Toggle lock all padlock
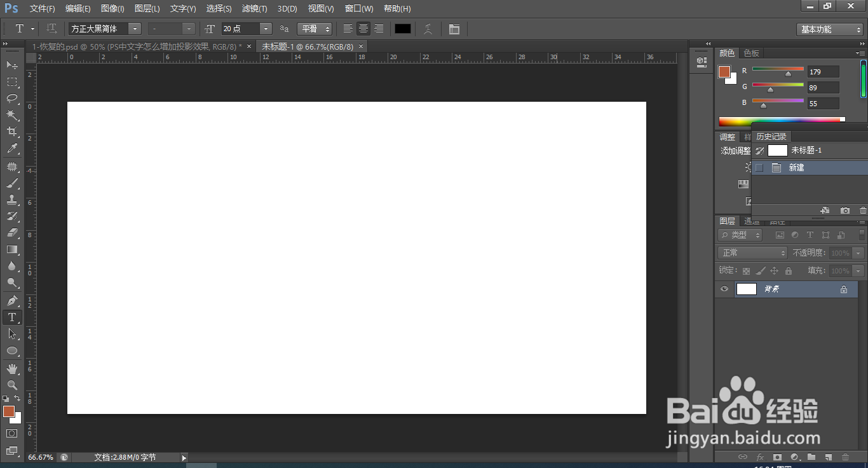Image resolution: width=868 pixels, height=468 pixels. coord(788,271)
